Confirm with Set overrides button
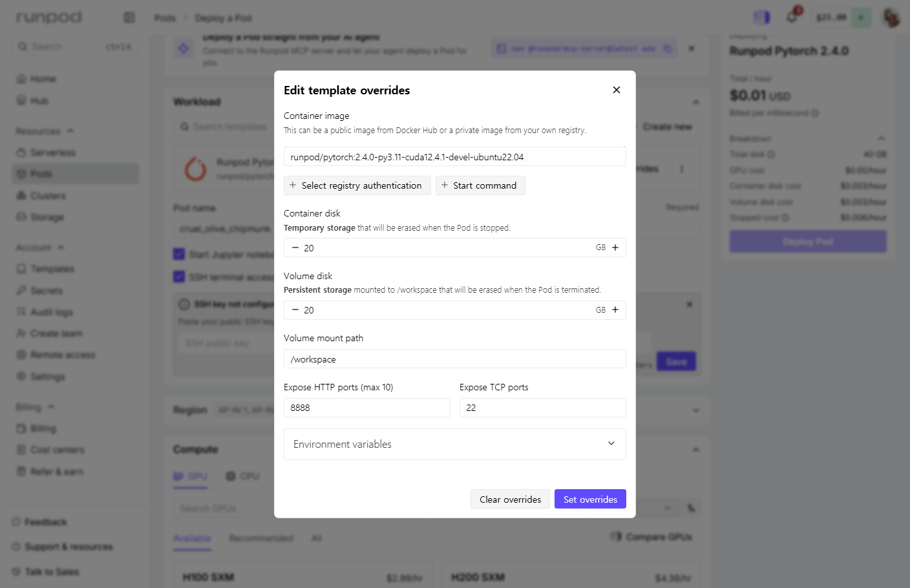The image size is (910, 588). [590, 499]
